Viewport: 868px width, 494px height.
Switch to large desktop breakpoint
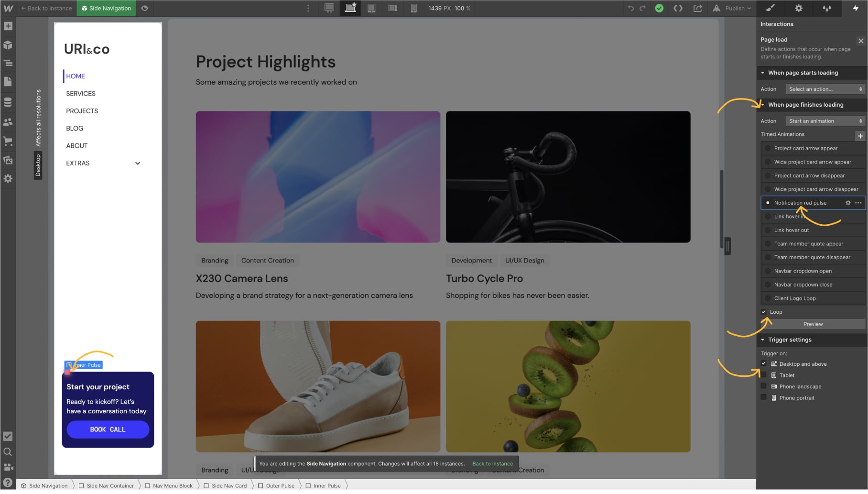point(329,8)
